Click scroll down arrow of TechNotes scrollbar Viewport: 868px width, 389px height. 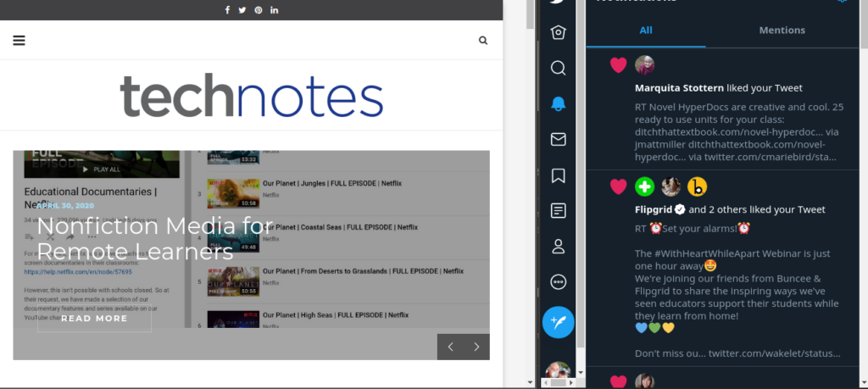pyautogui.click(x=530, y=382)
